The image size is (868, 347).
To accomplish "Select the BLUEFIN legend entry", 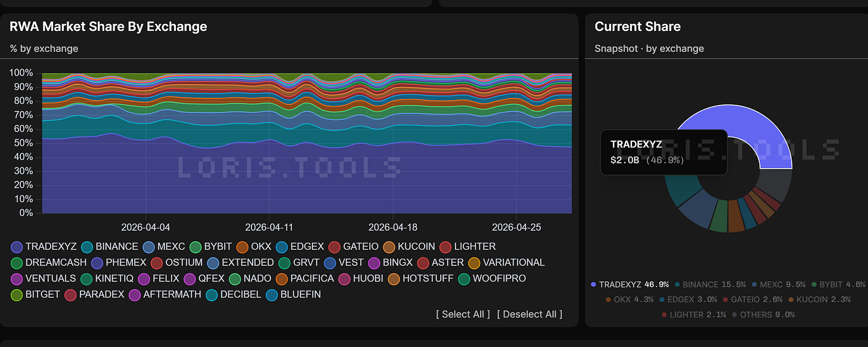I will tap(293, 295).
